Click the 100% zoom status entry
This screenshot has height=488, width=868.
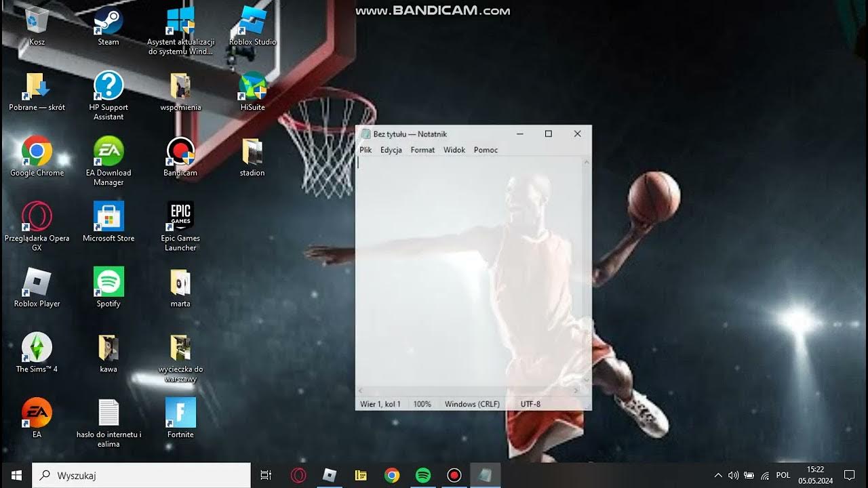(422, 404)
